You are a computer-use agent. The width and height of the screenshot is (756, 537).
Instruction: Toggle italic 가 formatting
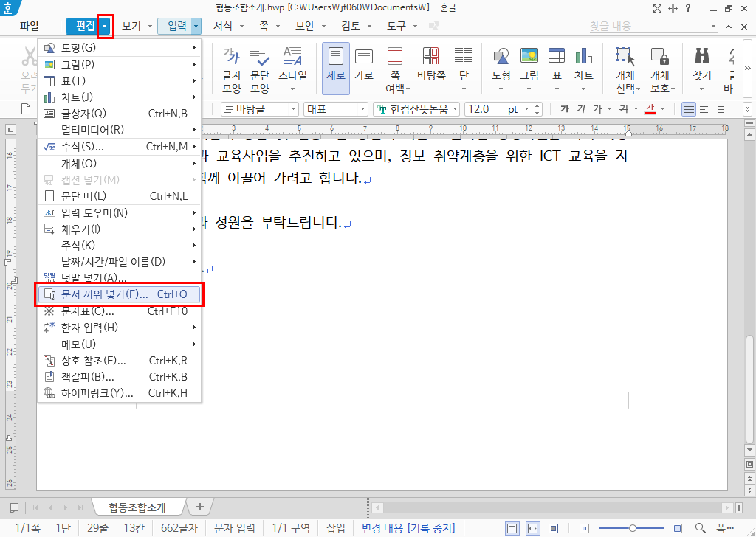(x=582, y=109)
